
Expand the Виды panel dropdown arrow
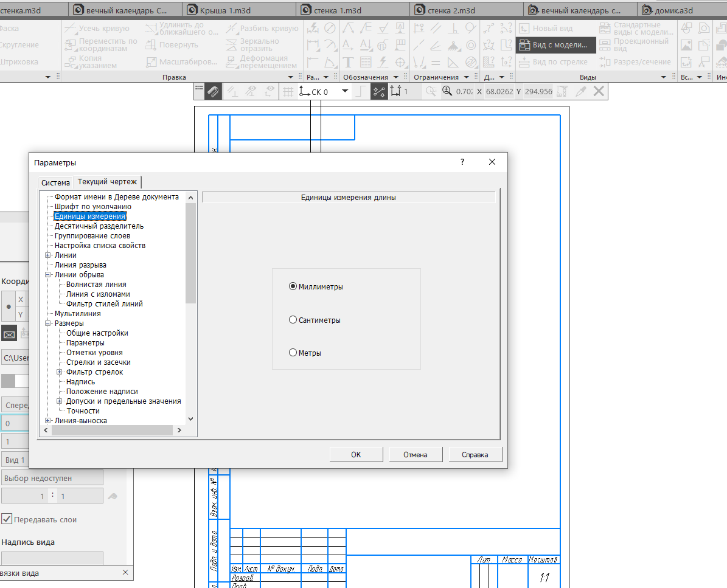click(664, 77)
